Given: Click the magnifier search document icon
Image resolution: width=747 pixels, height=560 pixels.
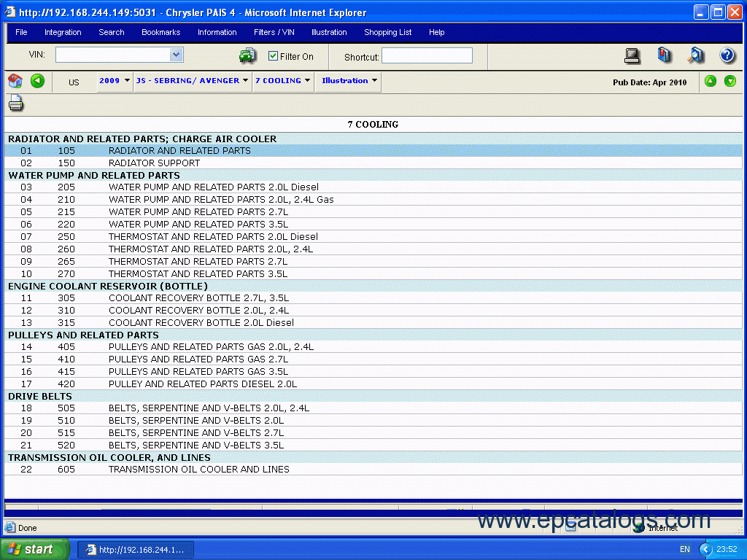Looking at the screenshot, I should (x=696, y=55).
